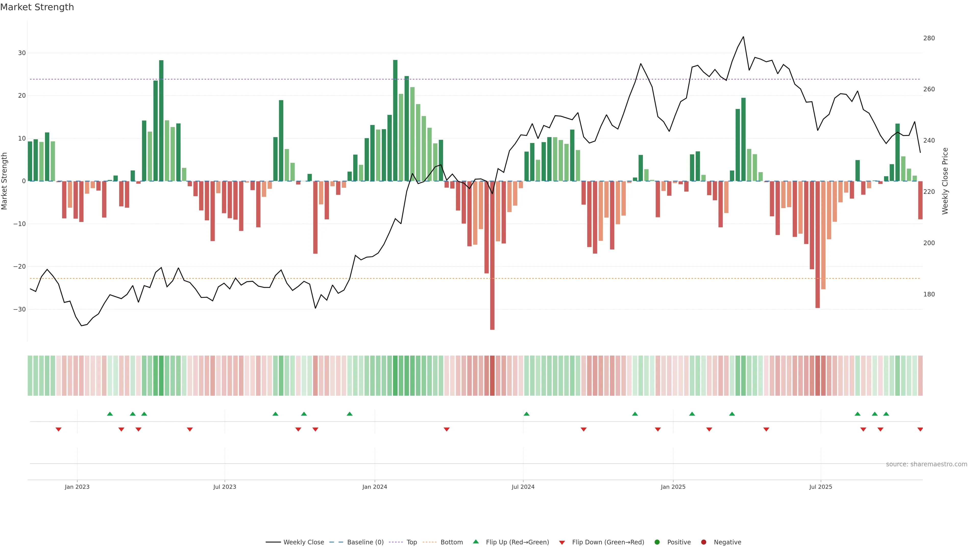The image size is (980, 551).
Task: Click the Market Strength chart title
Action: coord(37,7)
